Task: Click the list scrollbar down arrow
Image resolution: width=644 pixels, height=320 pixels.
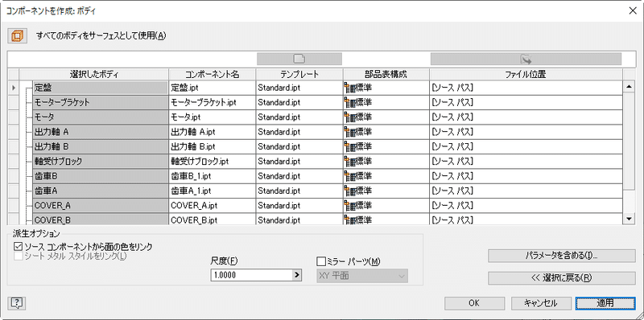Action: 629,219
